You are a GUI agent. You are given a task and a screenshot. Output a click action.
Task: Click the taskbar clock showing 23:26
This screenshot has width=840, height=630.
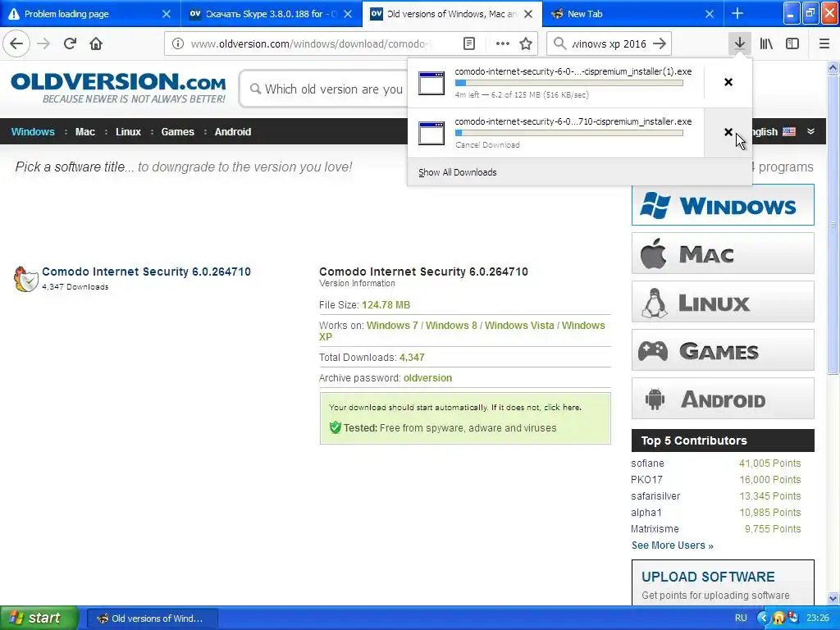pos(818,618)
